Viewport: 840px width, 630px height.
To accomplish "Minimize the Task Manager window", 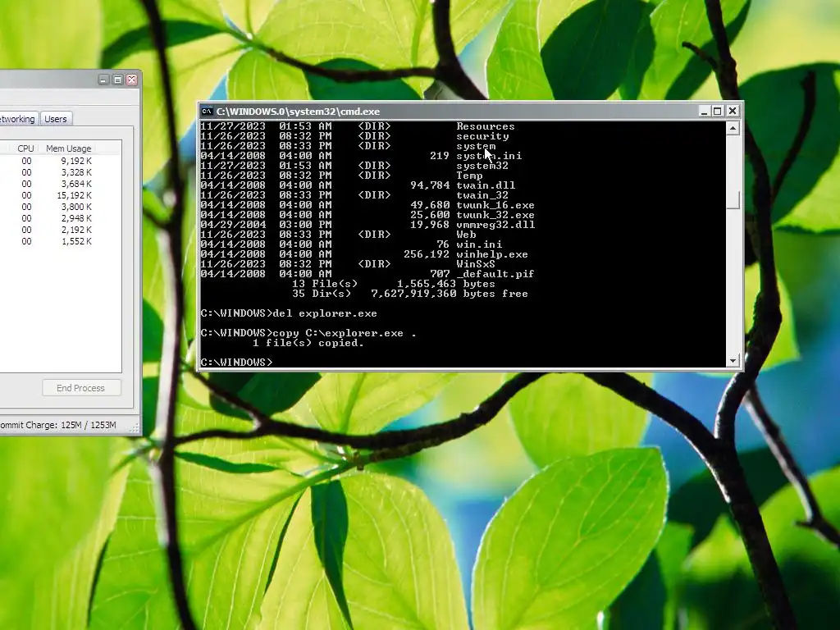I will (x=104, y=80).
